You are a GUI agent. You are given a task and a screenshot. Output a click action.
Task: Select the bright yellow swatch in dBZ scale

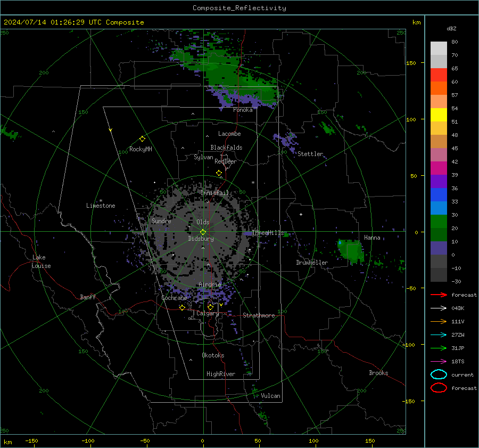(439, 115)
